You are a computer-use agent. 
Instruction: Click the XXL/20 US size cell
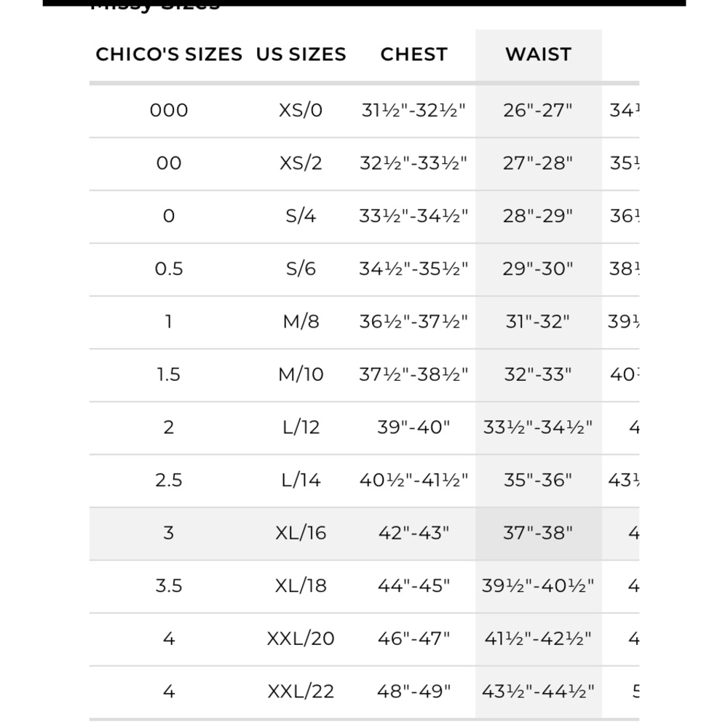click(x=301, y=639)
